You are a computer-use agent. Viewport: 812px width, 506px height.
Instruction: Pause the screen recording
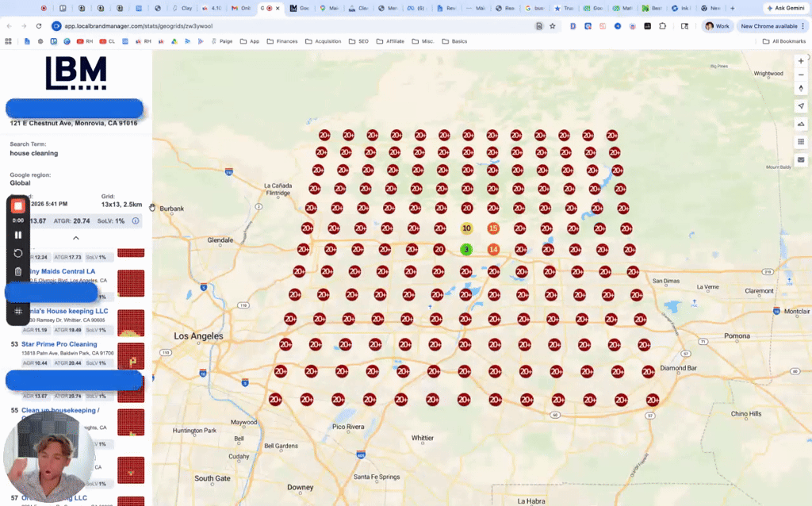pos(18,235)
